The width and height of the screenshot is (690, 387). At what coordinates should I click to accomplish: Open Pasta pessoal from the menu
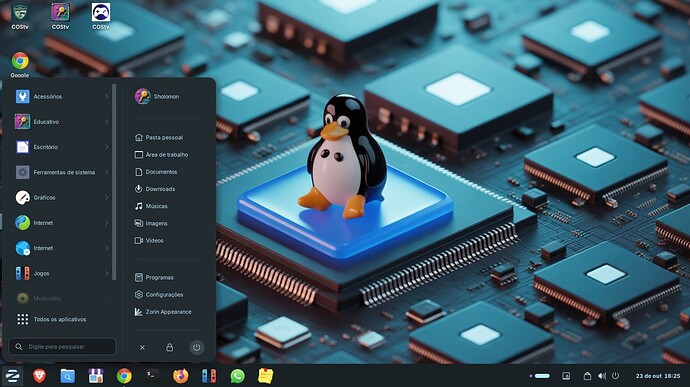(159, 137)
